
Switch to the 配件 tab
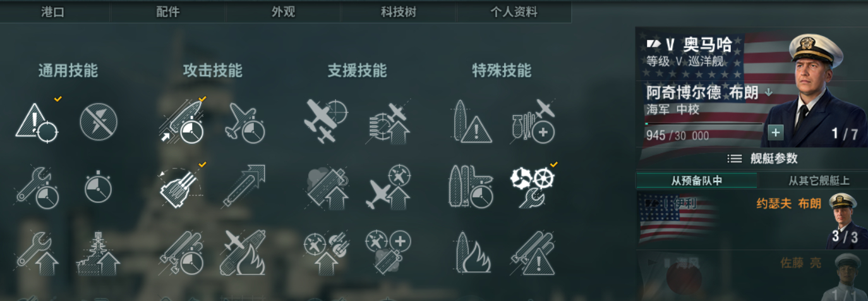(167, 12)
